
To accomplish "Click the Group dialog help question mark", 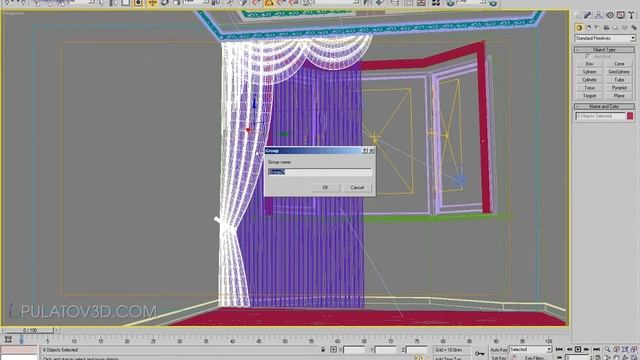I will [x=364, y=151].
